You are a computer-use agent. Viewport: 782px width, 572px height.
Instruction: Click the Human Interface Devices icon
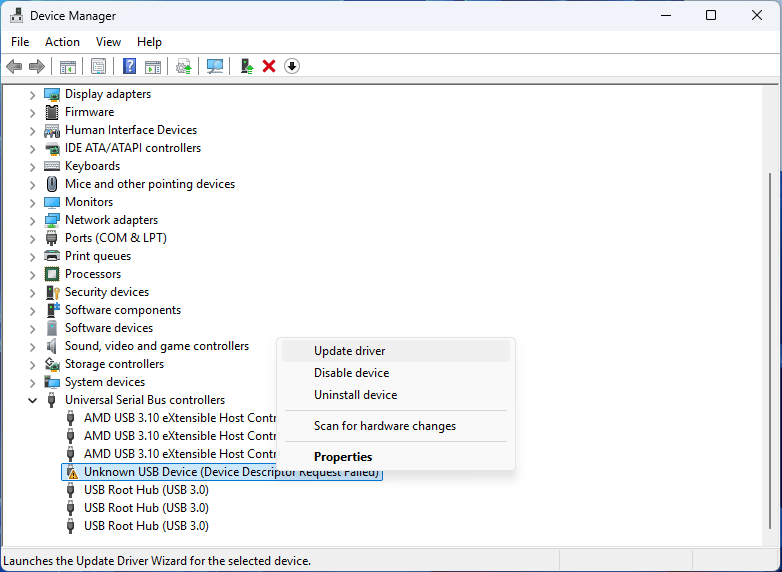click(x=52, y=130)
